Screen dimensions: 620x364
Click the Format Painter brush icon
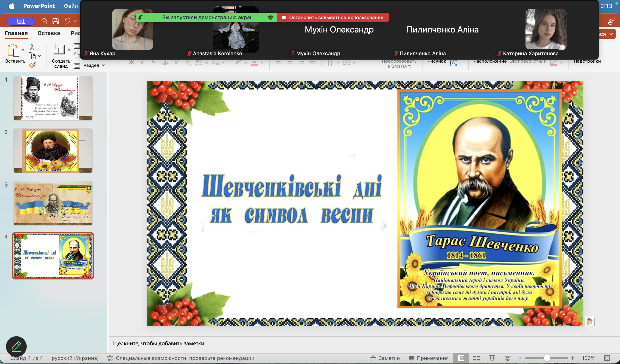pos(32,65)
